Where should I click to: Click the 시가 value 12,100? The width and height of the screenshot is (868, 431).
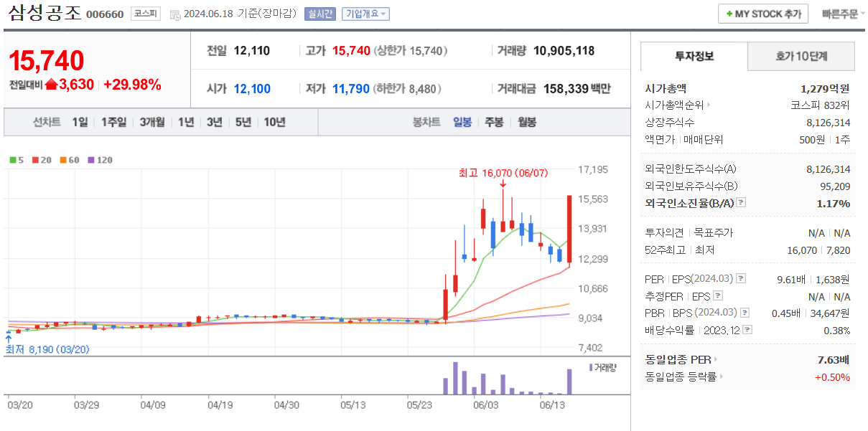pyautogui.click(x=253, y=89)
